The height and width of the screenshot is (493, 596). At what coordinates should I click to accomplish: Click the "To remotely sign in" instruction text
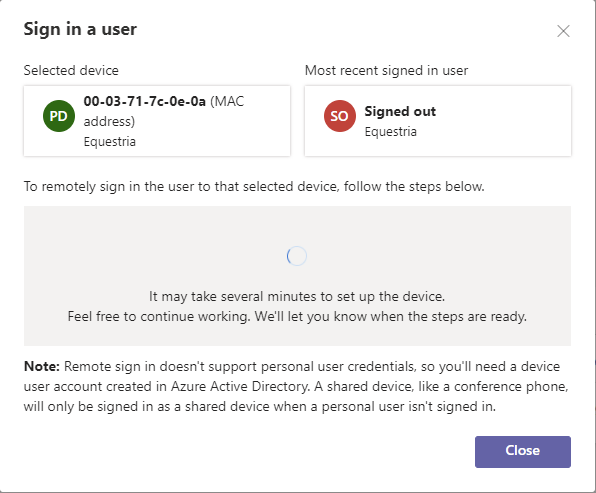click(254, 187)
